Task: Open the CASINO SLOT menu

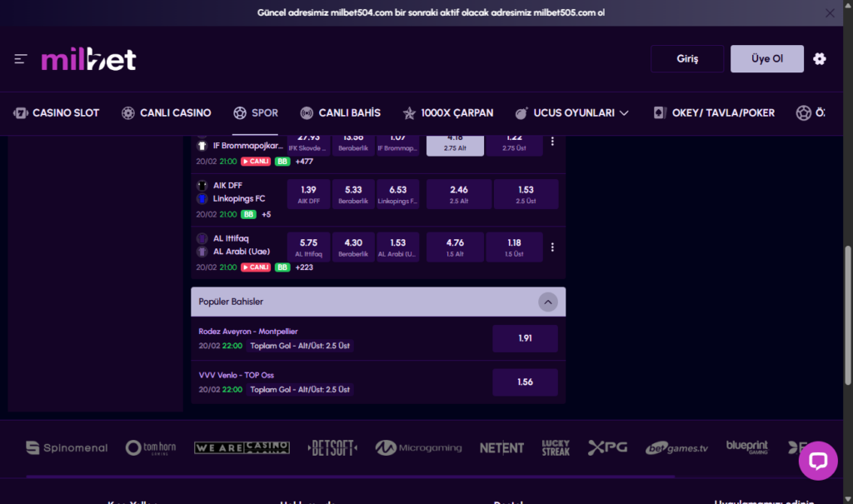Action: point(57,113)
